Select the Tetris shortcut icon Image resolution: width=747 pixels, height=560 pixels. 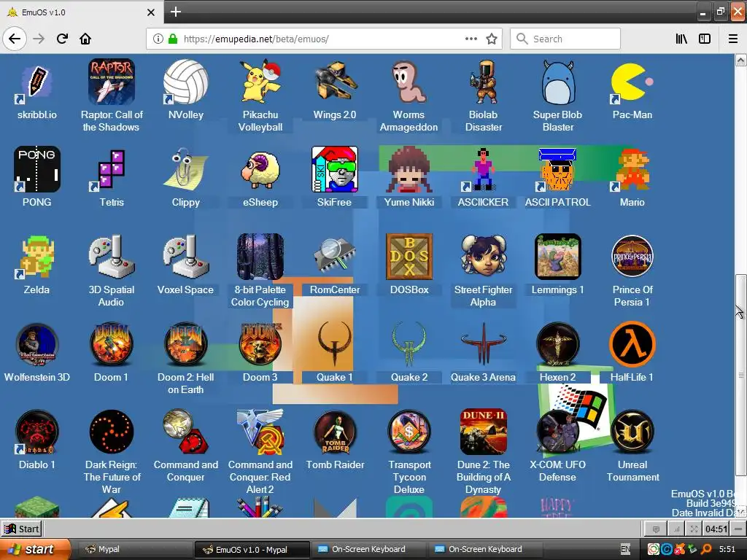click(111, 169)
